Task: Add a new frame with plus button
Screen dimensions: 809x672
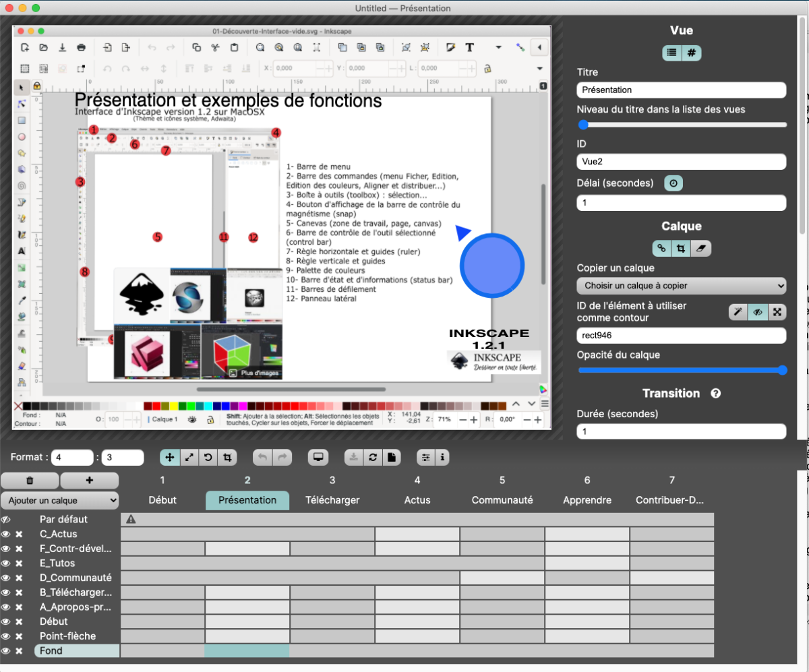Action: [90, 481]
